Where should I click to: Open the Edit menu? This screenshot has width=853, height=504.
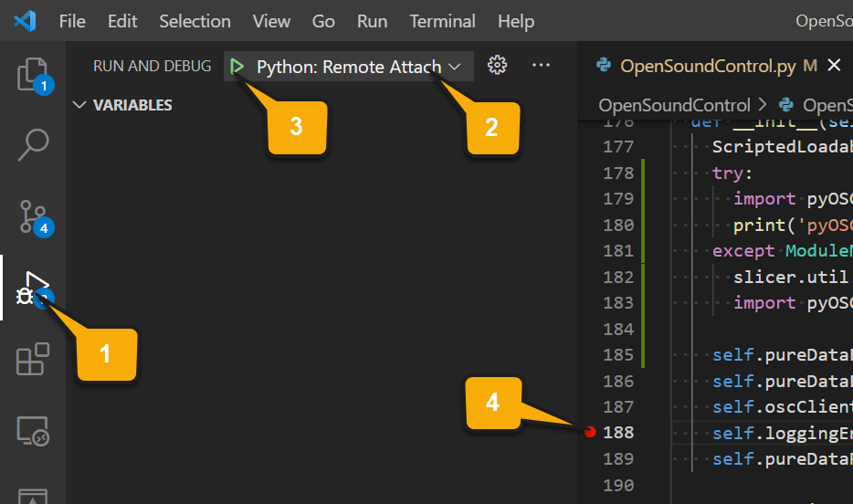pos(122,21)
